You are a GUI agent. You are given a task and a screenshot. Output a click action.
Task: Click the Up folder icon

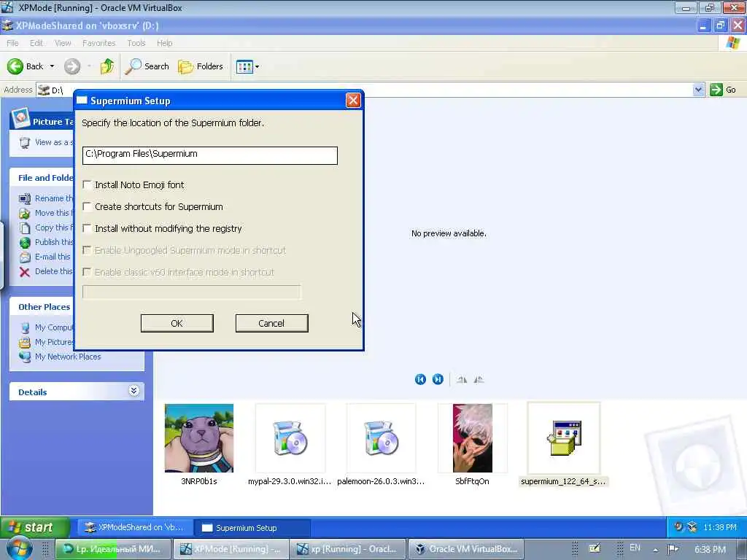click(x=107, y=66)
